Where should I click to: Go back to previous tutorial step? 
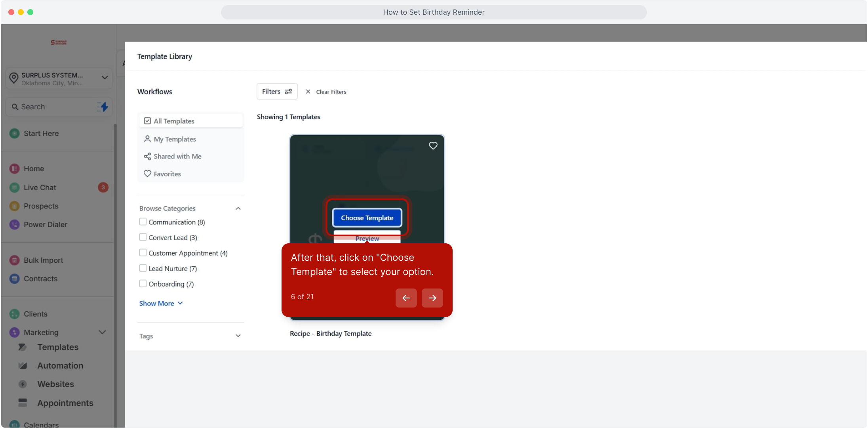[x=406, y=298]
